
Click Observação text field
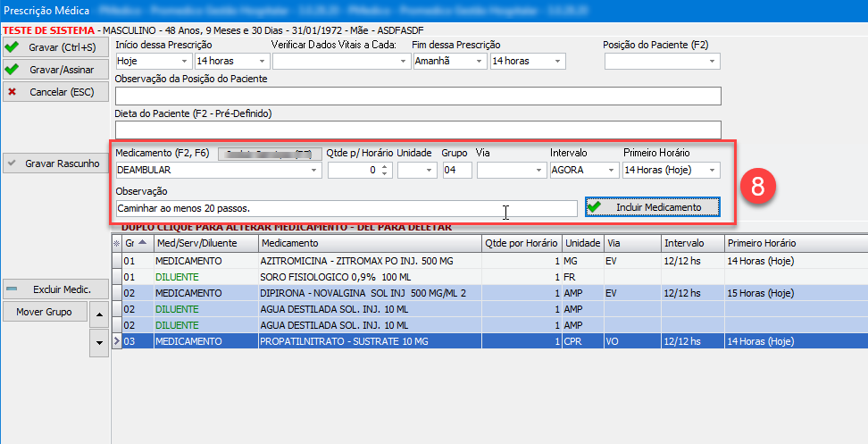346,208
